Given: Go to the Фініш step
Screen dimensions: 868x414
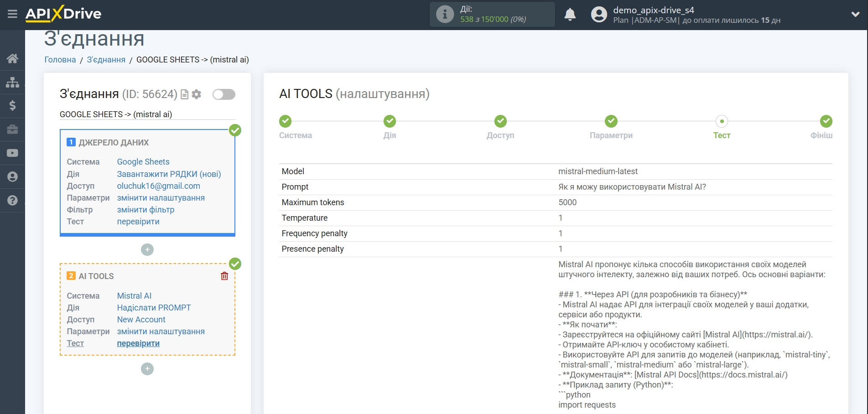Looking at the screenshot, I should 826,121.
